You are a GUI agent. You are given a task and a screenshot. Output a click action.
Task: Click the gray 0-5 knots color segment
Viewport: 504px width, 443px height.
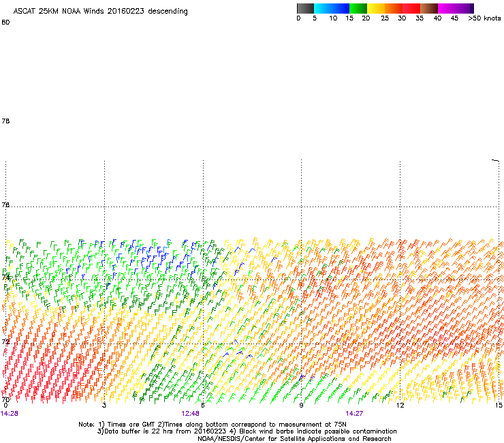pyautogui.click(x=305, y=8)
